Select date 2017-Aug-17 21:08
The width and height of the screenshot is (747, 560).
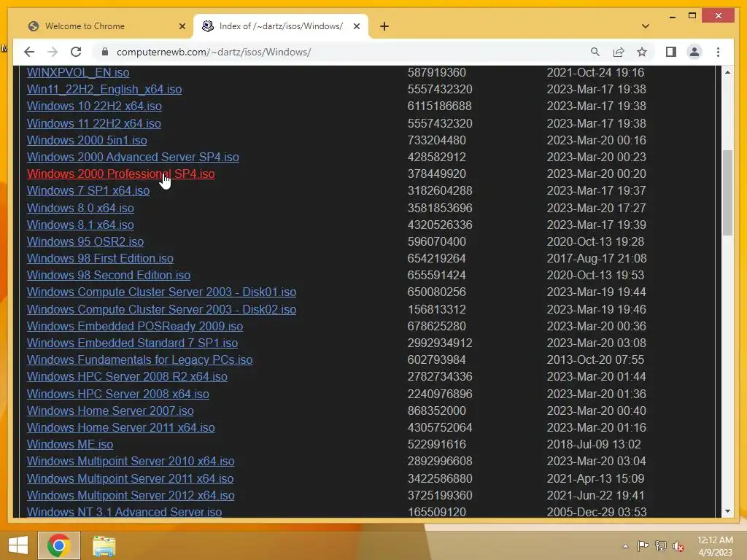pos(597,258)
